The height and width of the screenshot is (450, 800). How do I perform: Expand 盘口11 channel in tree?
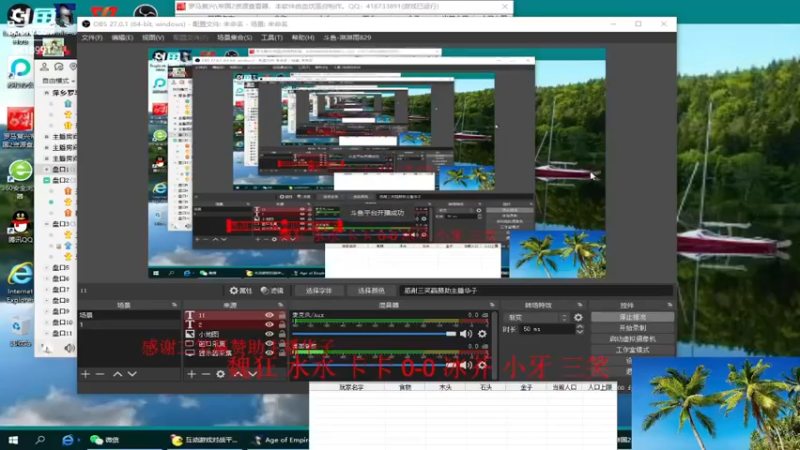click(46, 333)
